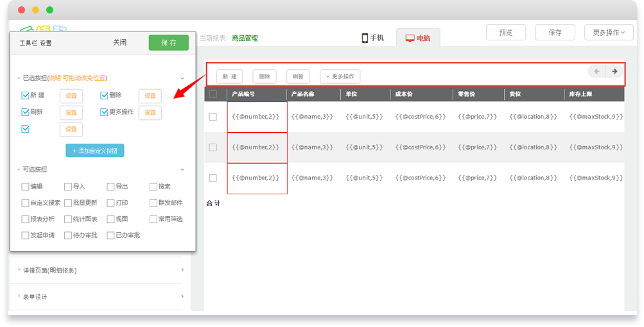This screenshot has height=327, width=644.
Task: Switch to the 电脑 computer view tab
Action: [x=417, y=38]
